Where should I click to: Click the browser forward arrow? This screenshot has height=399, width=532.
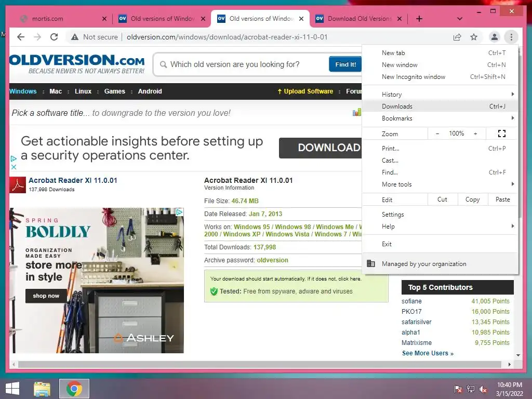37,37
